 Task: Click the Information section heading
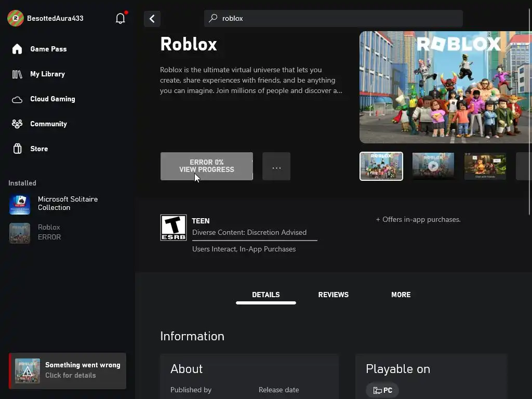(x=192, y=336)
